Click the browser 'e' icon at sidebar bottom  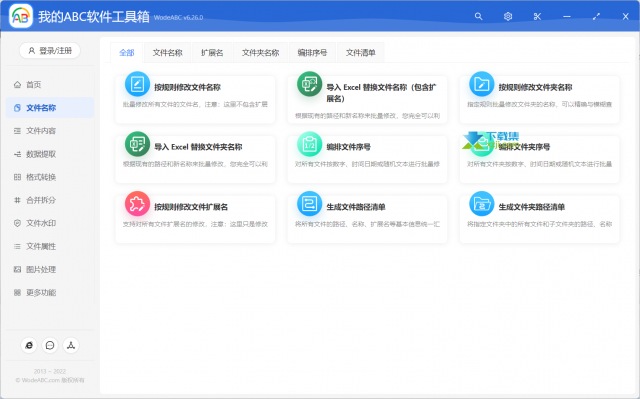29,345
